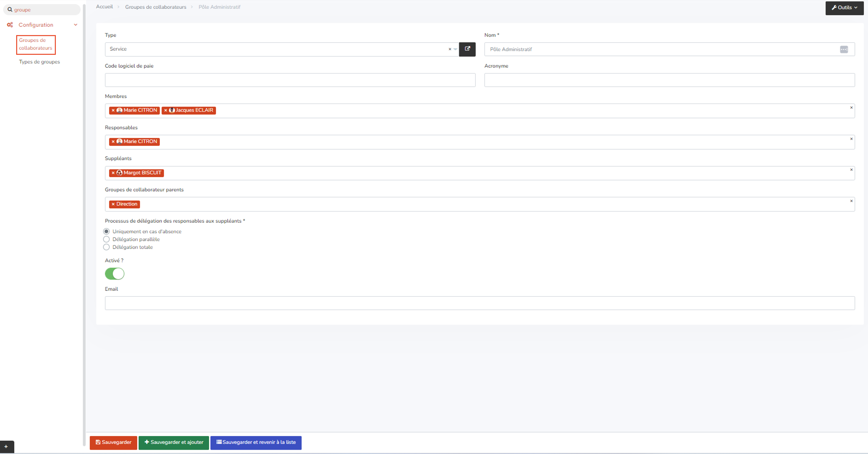Clear all Responsables with the x icon
Viewport: 868px width, 454px height.
851,139
